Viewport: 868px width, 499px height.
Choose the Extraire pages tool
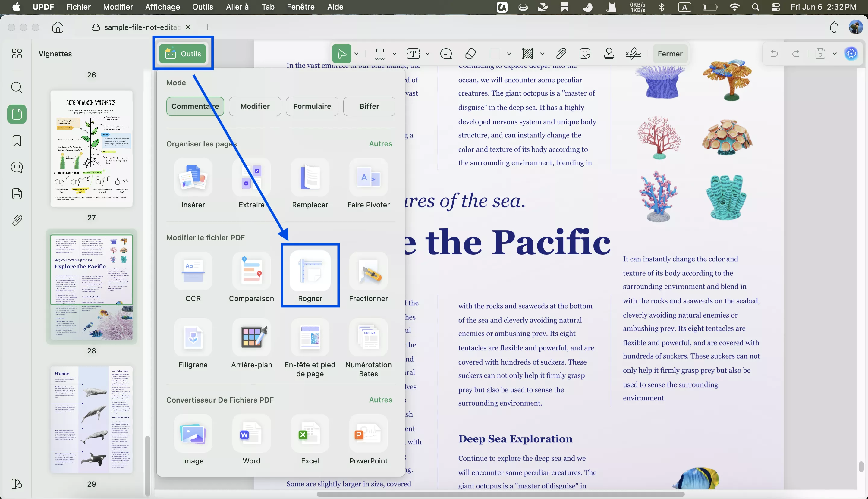252,183
